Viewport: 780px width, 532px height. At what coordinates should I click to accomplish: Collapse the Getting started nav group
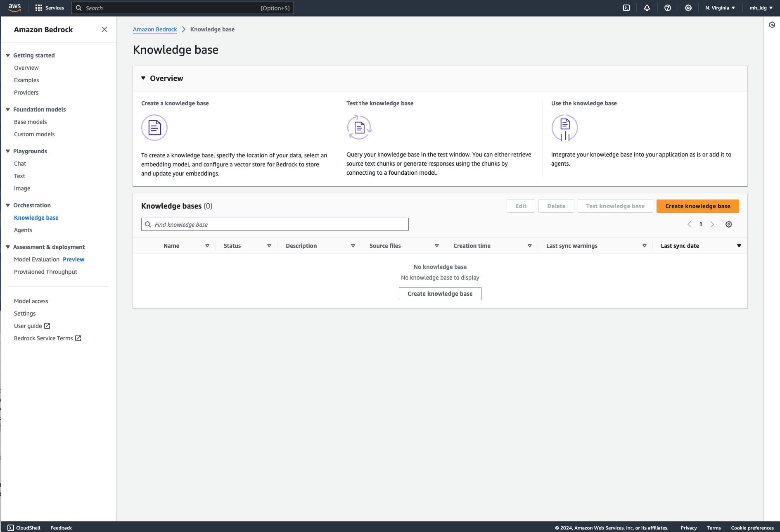click(x=7, y=55)
